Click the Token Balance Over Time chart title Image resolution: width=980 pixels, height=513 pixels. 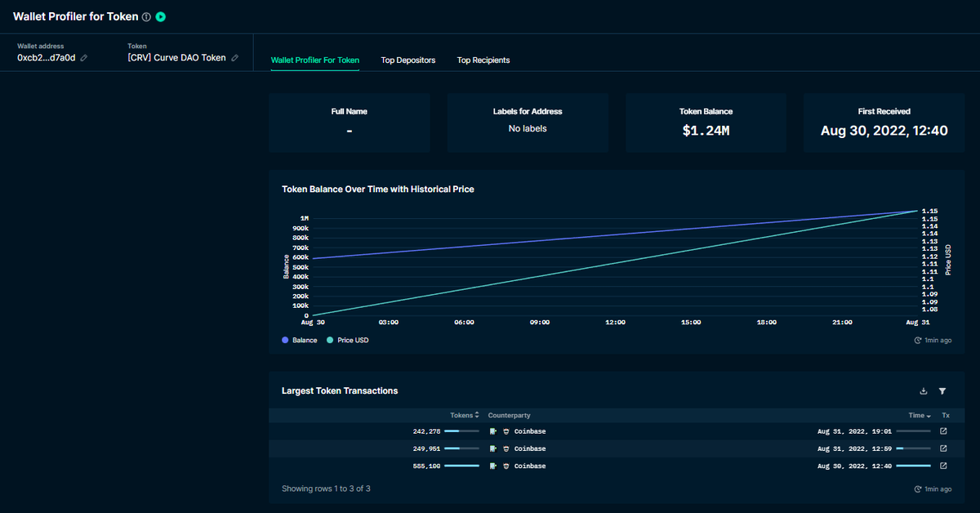pos(378,189)
